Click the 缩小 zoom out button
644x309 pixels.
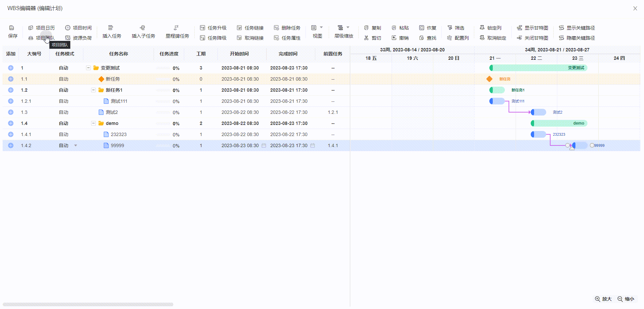coord(626,299)
